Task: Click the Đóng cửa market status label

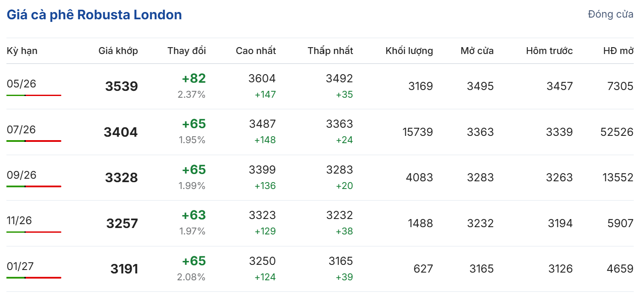Action: click(611, 14)
